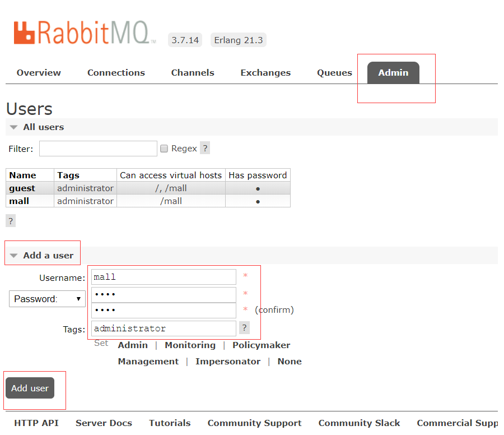Set tag to Policymaker
Image resolution: width=504 pixels, height=435 pixels.
[x=262, y=345]
